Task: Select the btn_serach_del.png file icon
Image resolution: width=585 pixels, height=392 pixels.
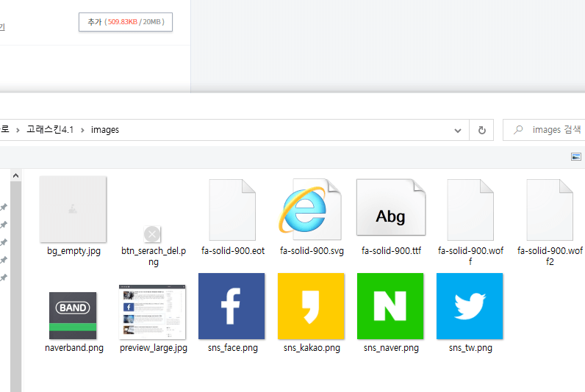Action: coord(152,234)
